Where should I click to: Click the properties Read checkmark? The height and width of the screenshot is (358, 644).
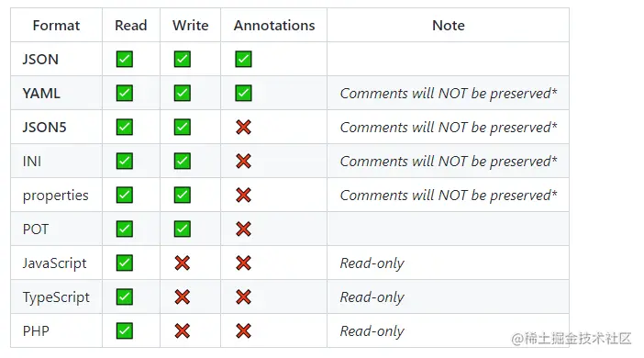(125, 195)
